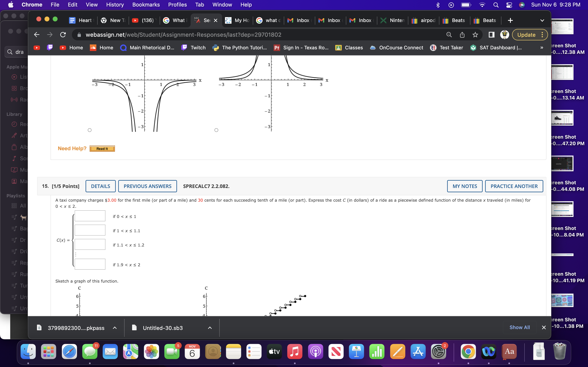Viewport: 588px width, 367px height.
Task: Expand the tab search chevron
Action: coord(542,20)
